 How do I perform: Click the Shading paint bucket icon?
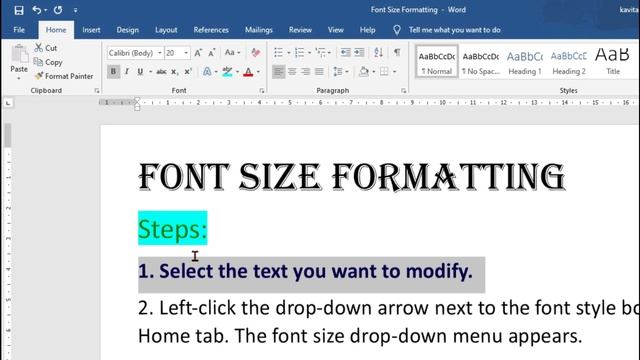click(363, 72)
